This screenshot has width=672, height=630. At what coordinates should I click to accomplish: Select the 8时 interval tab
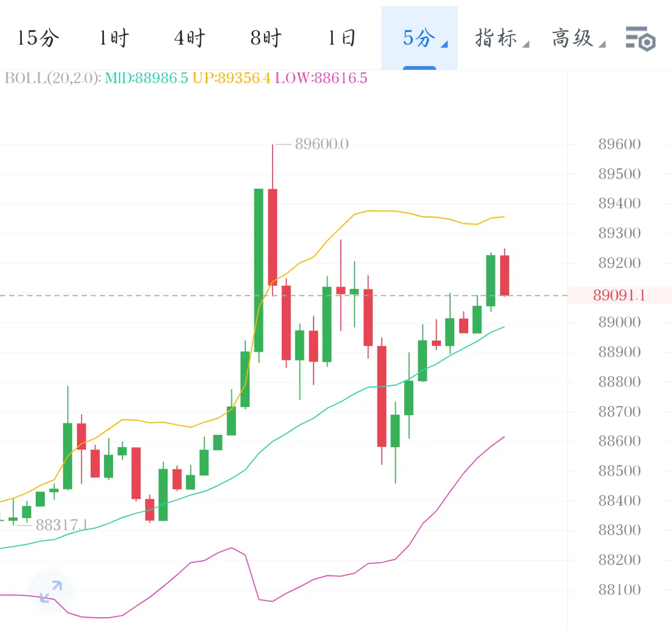pos(266,38)
